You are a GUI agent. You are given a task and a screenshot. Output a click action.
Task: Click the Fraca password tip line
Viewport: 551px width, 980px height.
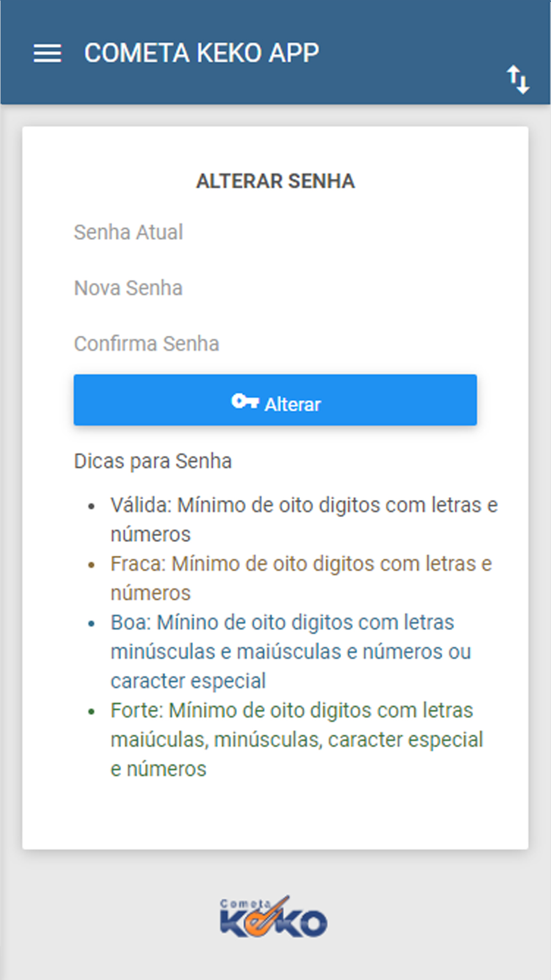[x=301, y=578]
